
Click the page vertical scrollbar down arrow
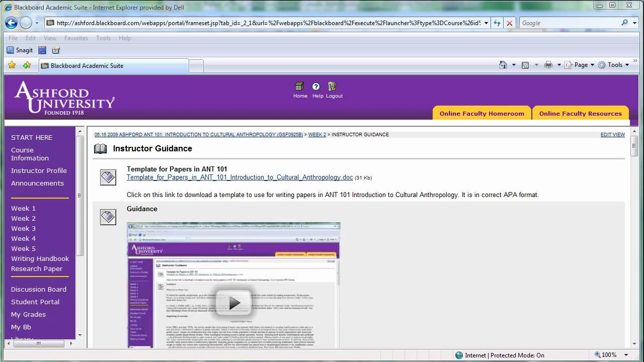[634, 343]
